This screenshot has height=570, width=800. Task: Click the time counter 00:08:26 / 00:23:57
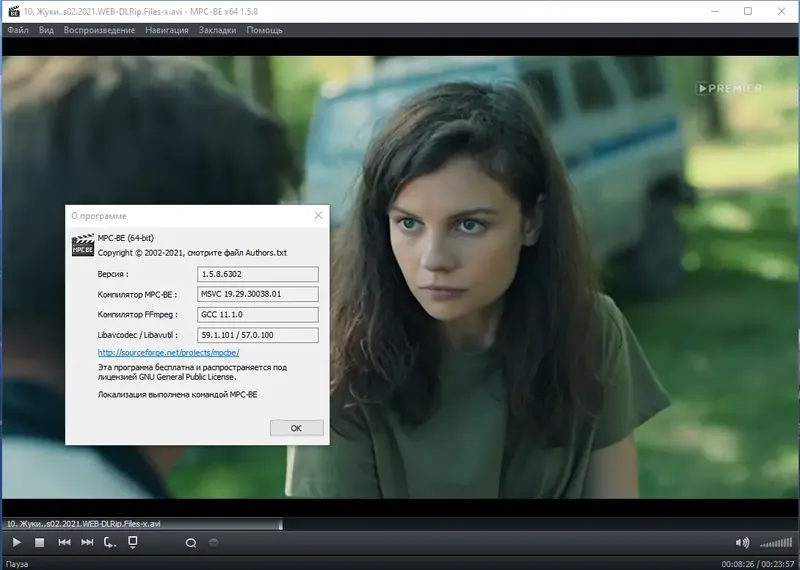point(758,564)
